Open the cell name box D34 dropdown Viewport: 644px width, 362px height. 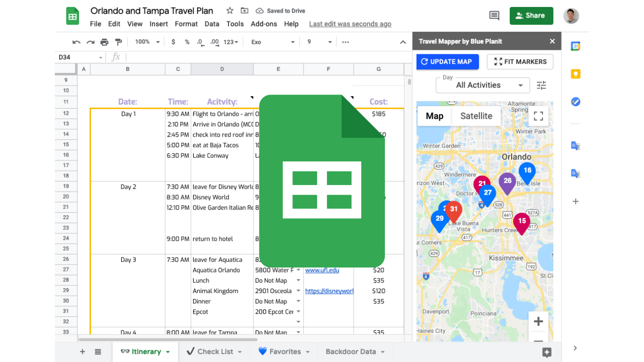(101, 58)
